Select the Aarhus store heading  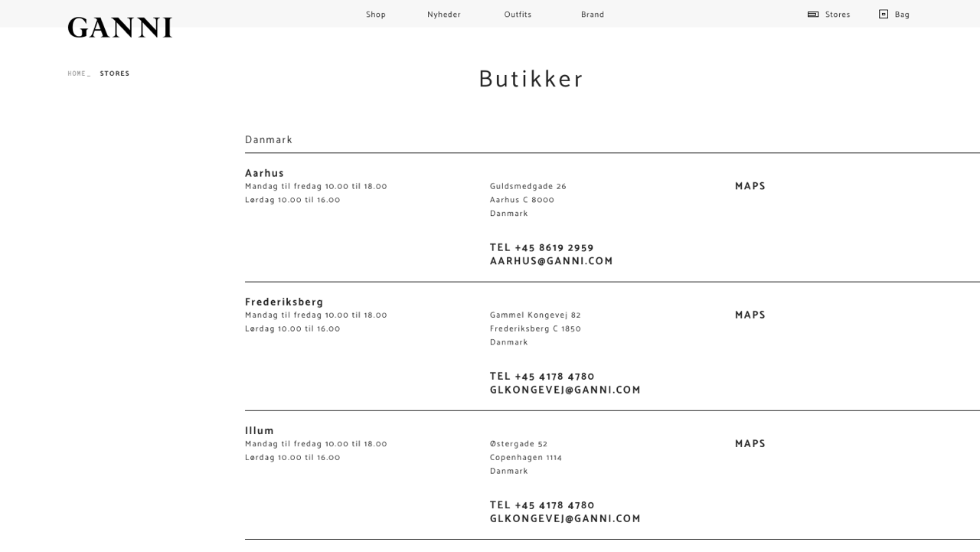click(x=264, y=173)
